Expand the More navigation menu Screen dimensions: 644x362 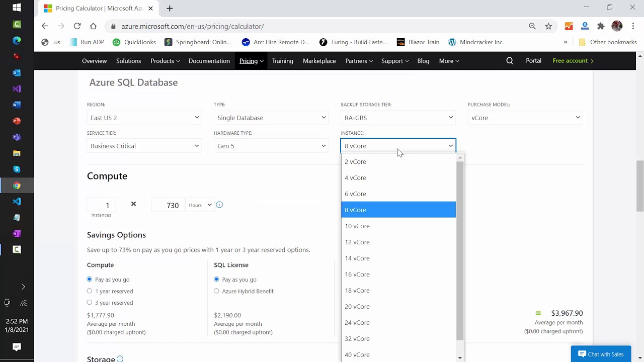(x=449, y=61)
